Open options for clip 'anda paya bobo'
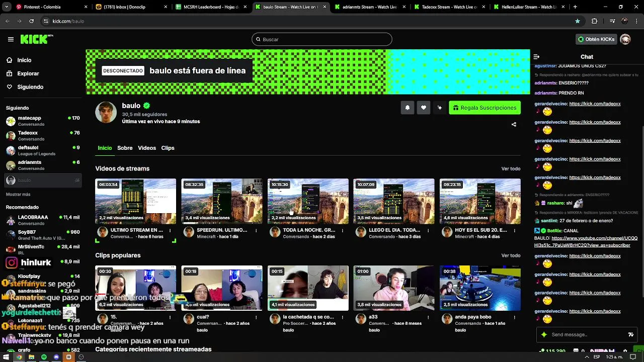Screen dimensions: 644x362 tap(514, 317)
